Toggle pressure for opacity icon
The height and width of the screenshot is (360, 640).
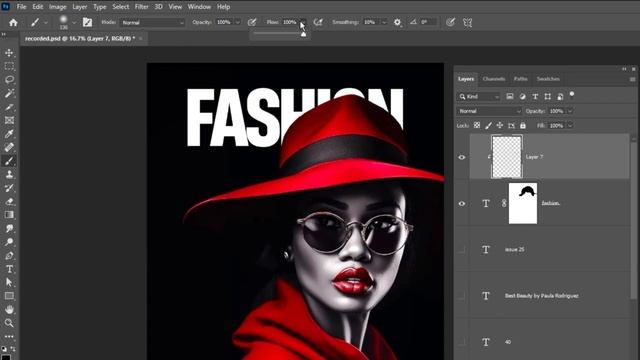[252, 22]
